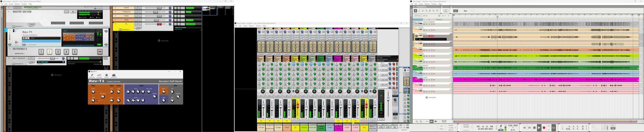Click the Ry channel level slider in rack
This screenshot has width=644, height=132.
(x=159, y=24)
